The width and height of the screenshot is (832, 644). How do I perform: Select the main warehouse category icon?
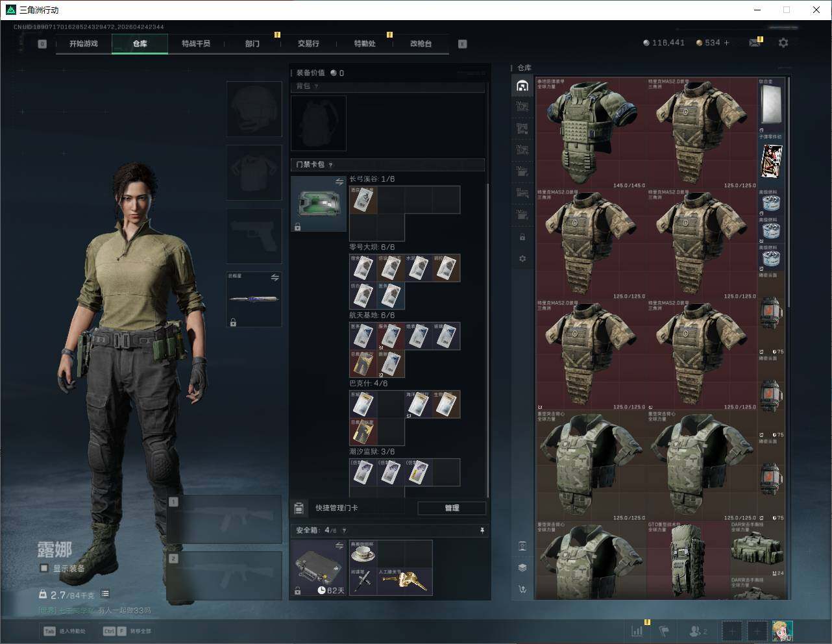click(522, 86)
